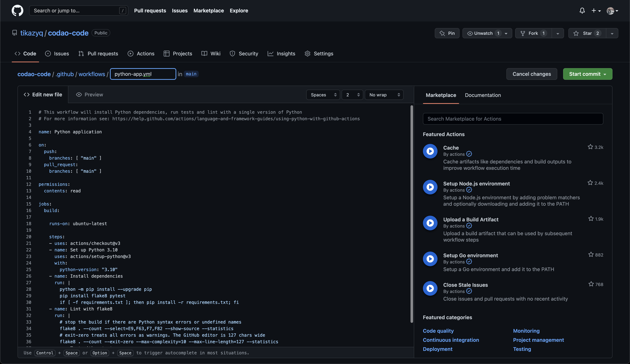Open the Cache action title
This screenshot has width=630, height=364.
point(451,148)
